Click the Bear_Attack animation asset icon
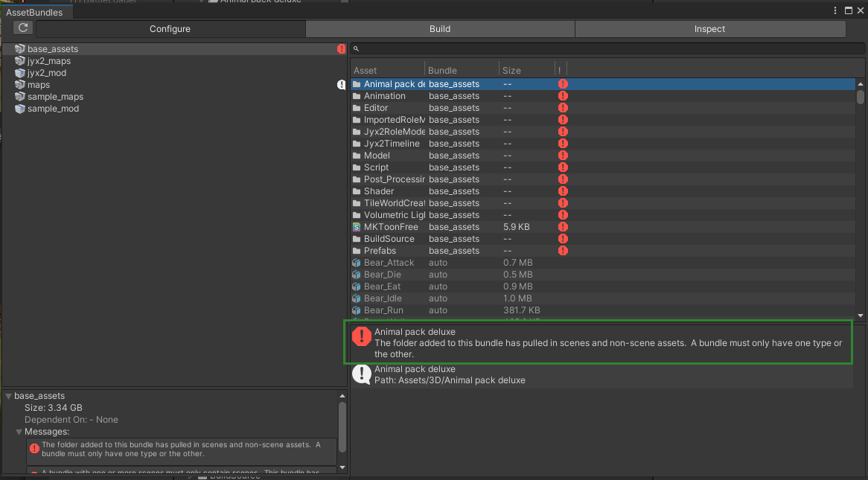 (356, 262)
